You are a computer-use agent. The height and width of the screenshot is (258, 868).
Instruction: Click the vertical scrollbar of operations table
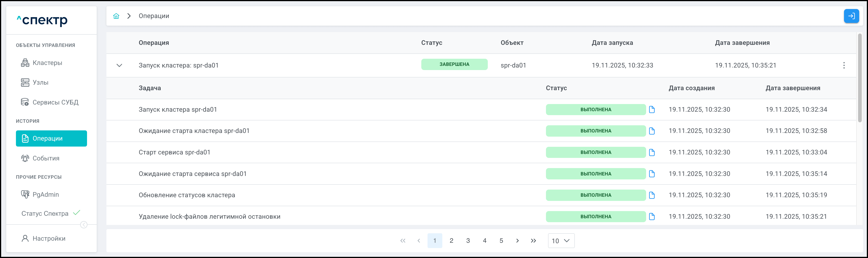click(x=860, y=78)
